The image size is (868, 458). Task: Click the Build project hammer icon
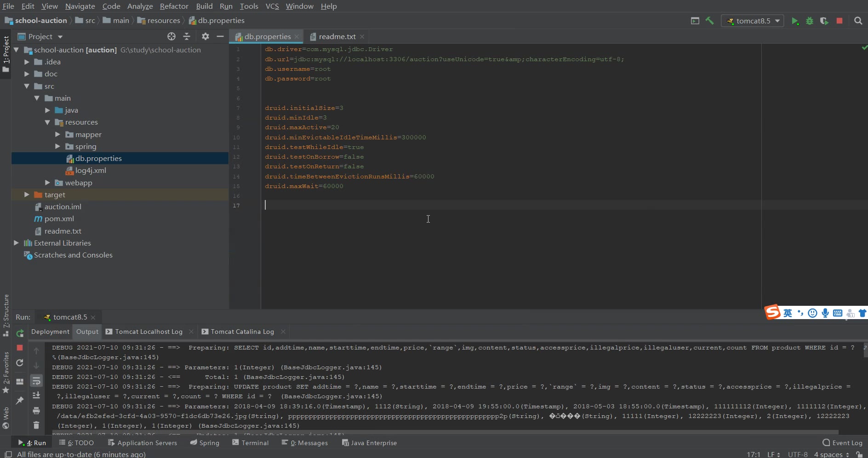pyautogui.click(x=710, y=21)
